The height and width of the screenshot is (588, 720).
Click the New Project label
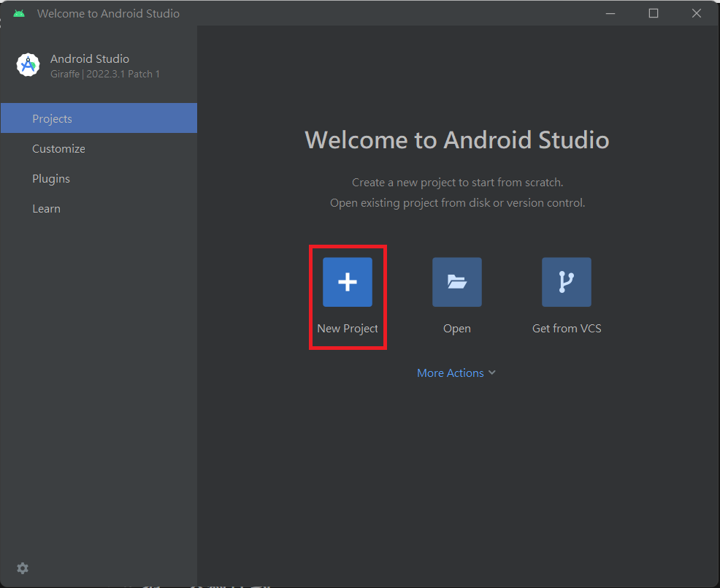[x=347, y=329]
